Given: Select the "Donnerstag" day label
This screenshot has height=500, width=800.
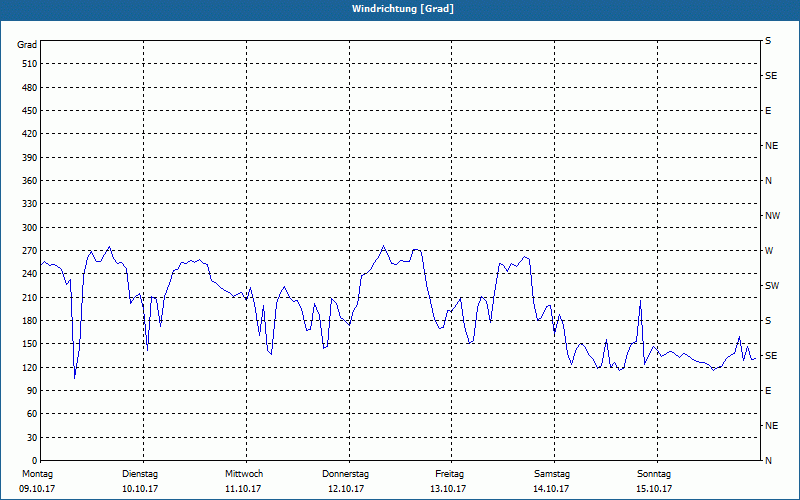Looking at the screenshot, I should click(x=345, y=474).
